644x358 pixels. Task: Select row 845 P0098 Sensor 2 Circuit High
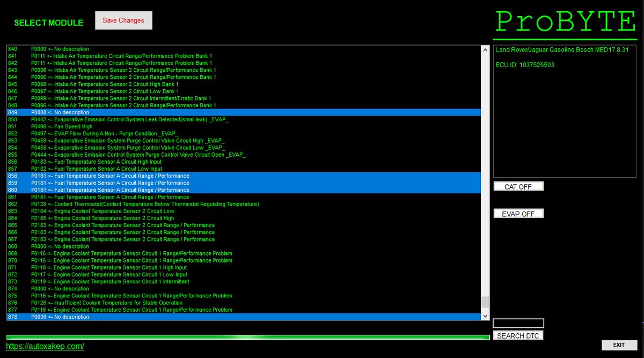tap(244, 84)
